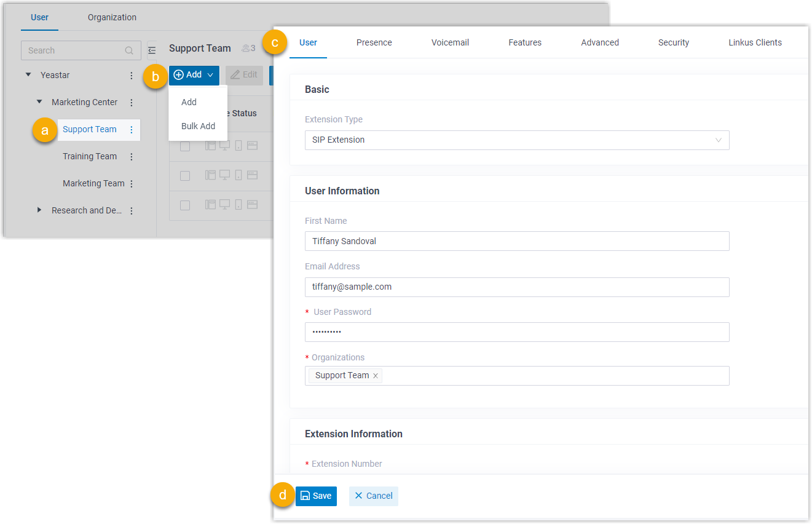The width and height of the screenshot is (812, 524).
Task: Check the second extension row checkbox
Action: [185, 176]
